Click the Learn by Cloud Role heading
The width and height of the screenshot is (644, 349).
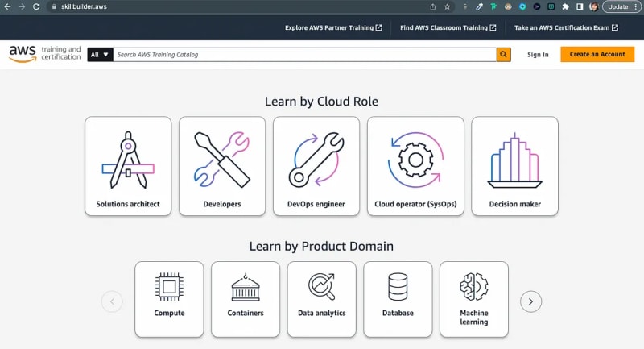click(x=321, y=102)
